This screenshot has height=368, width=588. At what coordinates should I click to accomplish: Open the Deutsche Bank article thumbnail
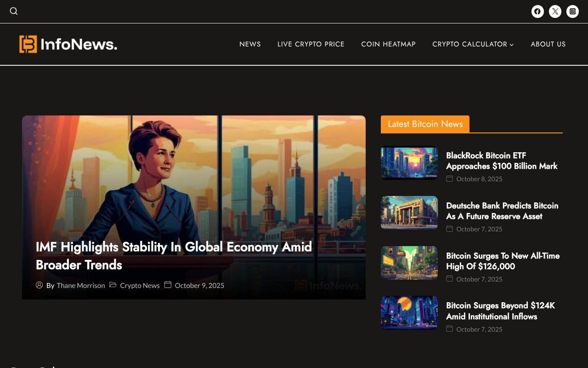(x=409, y=213)
